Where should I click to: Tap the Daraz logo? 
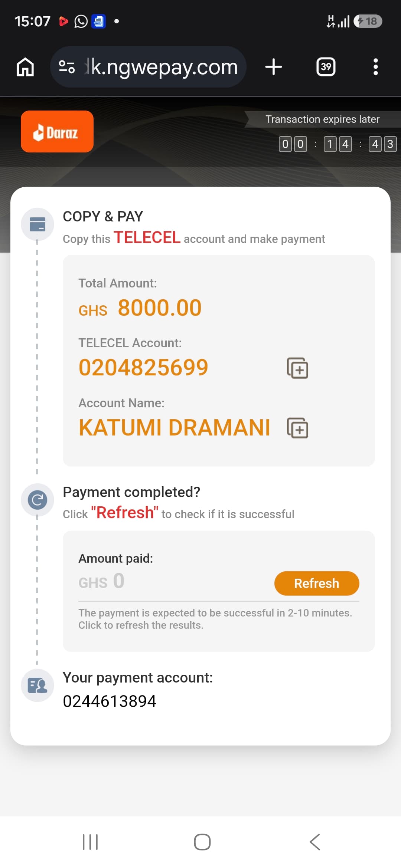coord(57,132)
